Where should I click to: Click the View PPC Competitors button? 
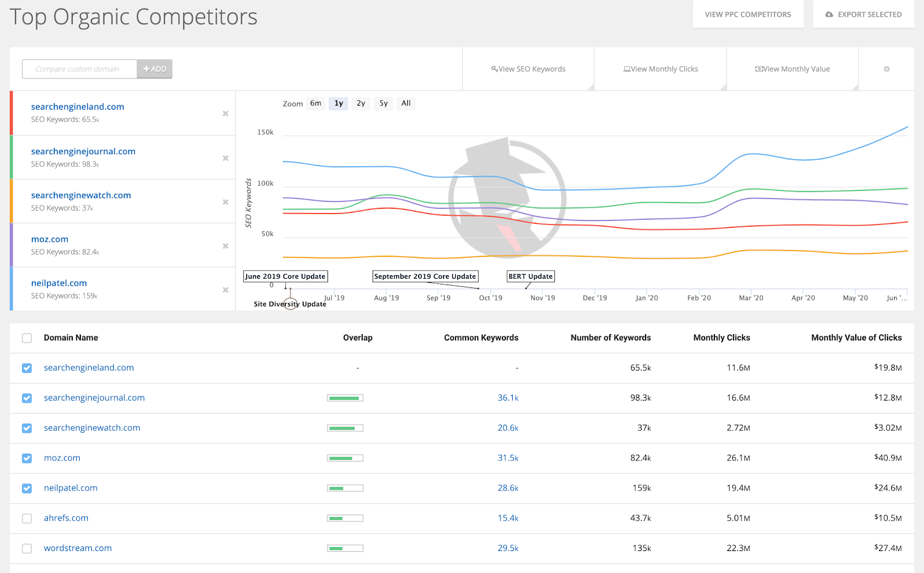[748, 14]
